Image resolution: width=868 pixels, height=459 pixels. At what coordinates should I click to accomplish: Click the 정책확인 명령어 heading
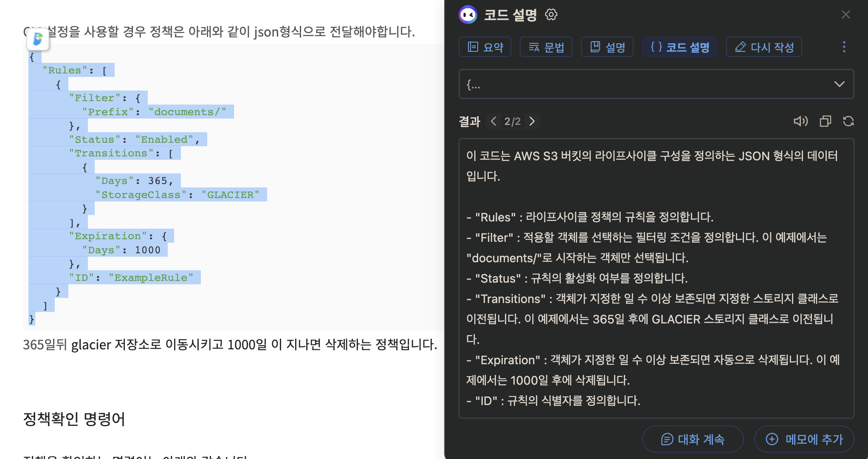pos(74,419)
